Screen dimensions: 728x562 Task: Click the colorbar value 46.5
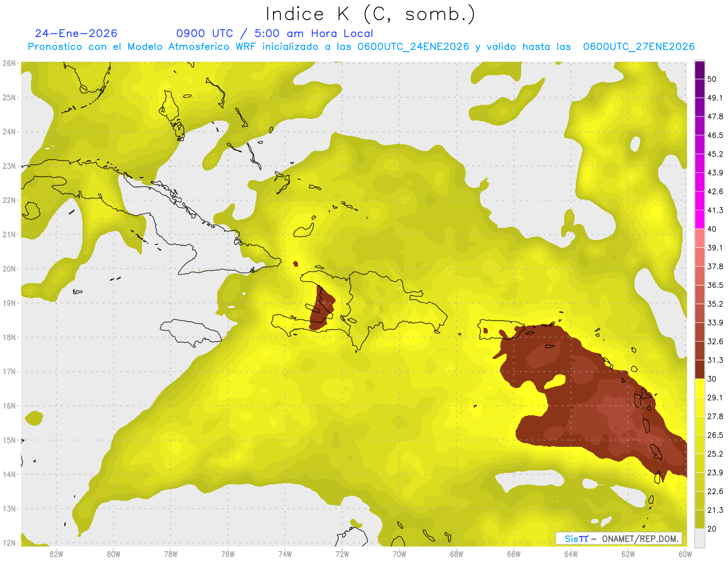(715, 135)
